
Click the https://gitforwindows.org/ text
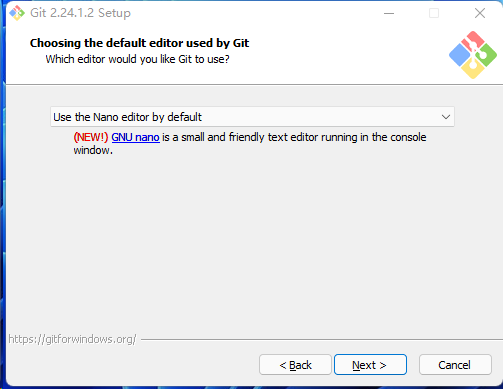tap(72, 339)
